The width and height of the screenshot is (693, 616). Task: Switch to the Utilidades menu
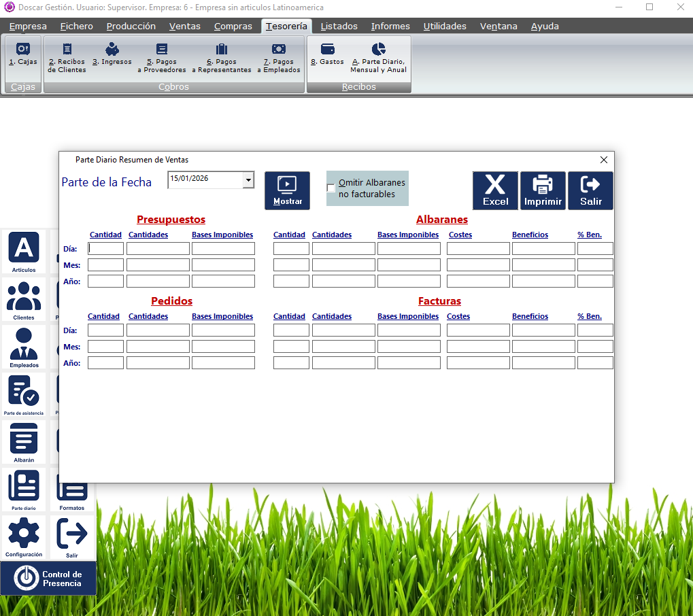pos(445,27)
